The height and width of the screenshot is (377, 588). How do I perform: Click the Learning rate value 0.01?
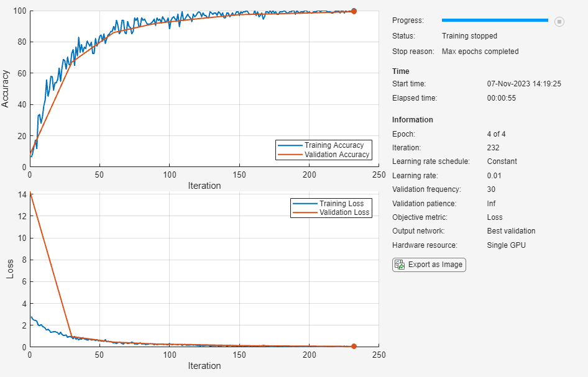[x=494, y=175]
